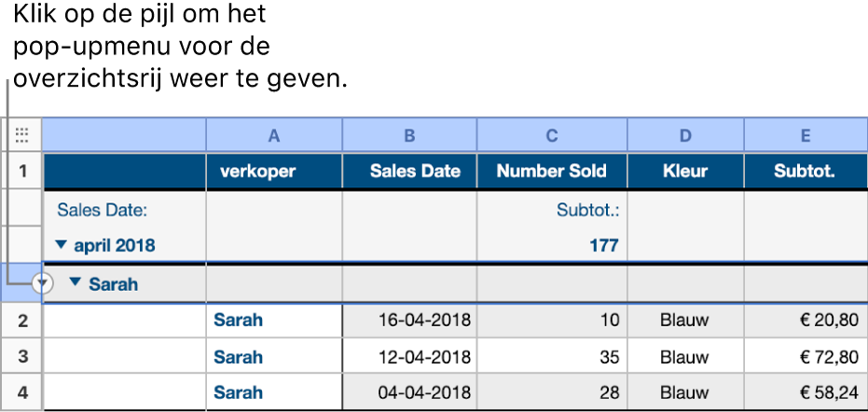This screenshot has height=412, width=868.
Task: Open the summary row pop-up arrow beside Sarah
Action: click(x=43, y=284)
